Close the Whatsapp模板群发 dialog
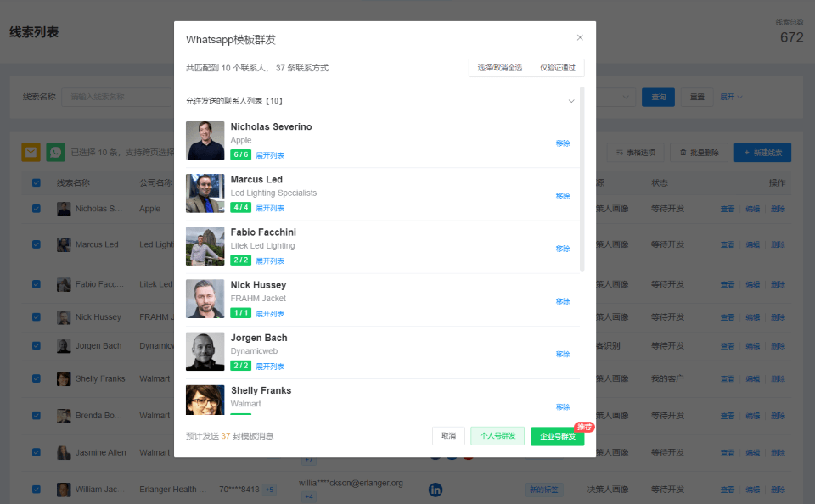 pyautogui.click(x=580, y=37)
